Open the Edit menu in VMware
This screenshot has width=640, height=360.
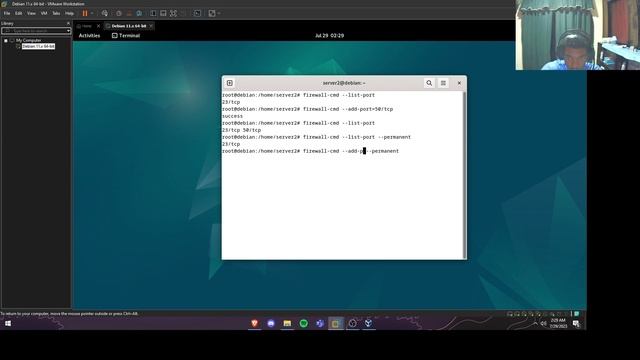click(19, 13)
